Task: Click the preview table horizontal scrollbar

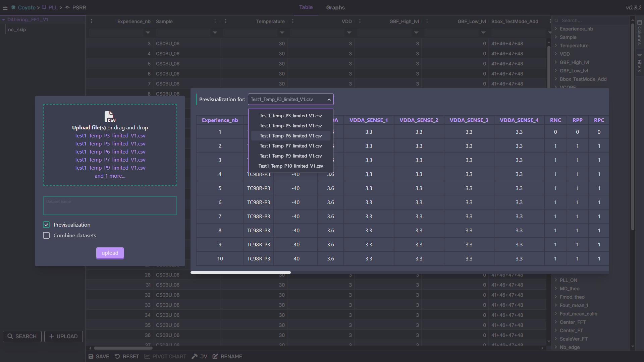Action: click(240, 273)
